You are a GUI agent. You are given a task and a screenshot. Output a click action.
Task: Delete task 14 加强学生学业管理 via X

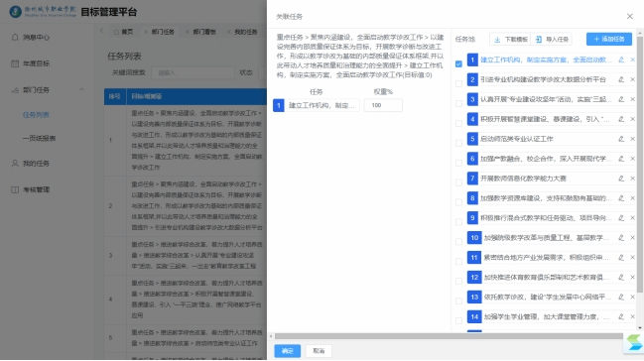click(x=632, y=316)
